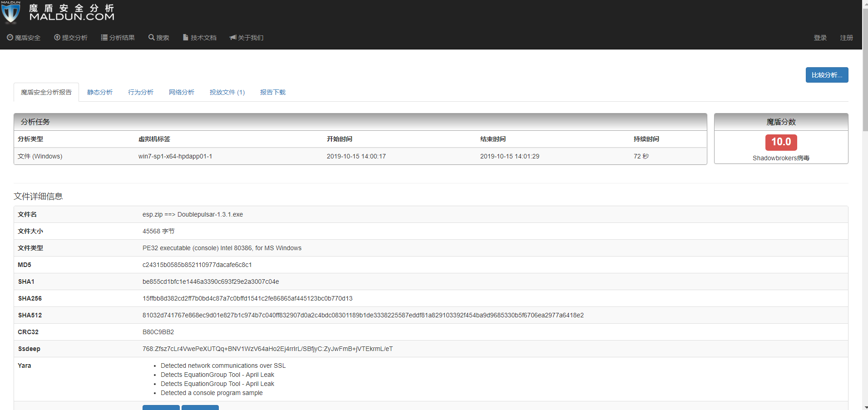Viewport: 868px width, 410px height.
Task: Click the file name Doublepulsar-1.3.1.exe
Action: point(210,214)
